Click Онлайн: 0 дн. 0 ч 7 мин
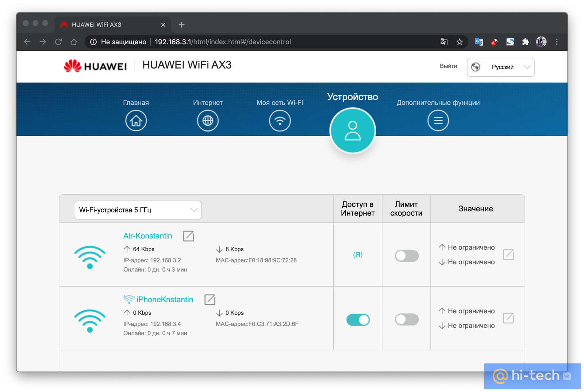 coord(155,333)
